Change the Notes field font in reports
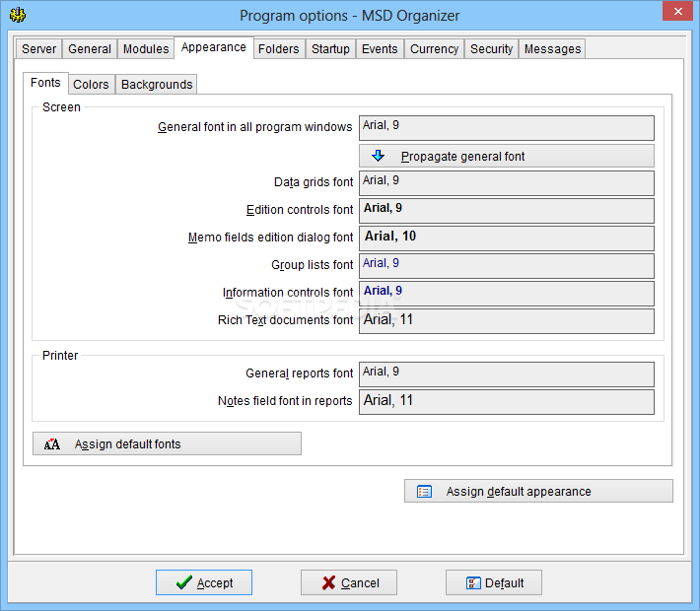Image resolution: width=700 pixels, height=611 pixels. pyautogui.click(x=507, y=402)
